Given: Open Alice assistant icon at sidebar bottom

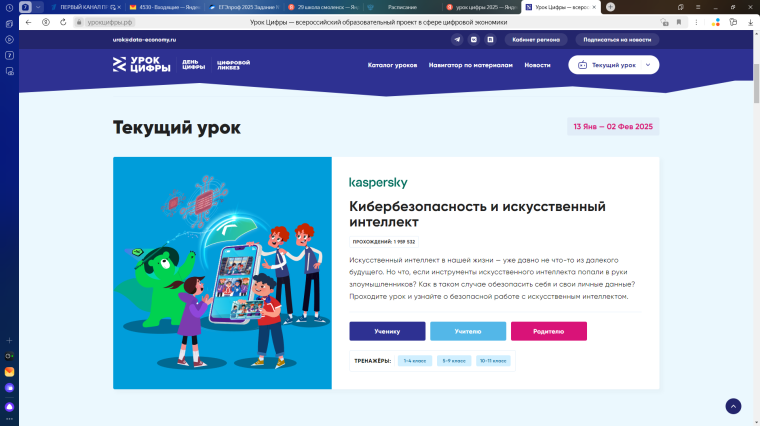Looking at the screenshot, I should pos(9,407).
